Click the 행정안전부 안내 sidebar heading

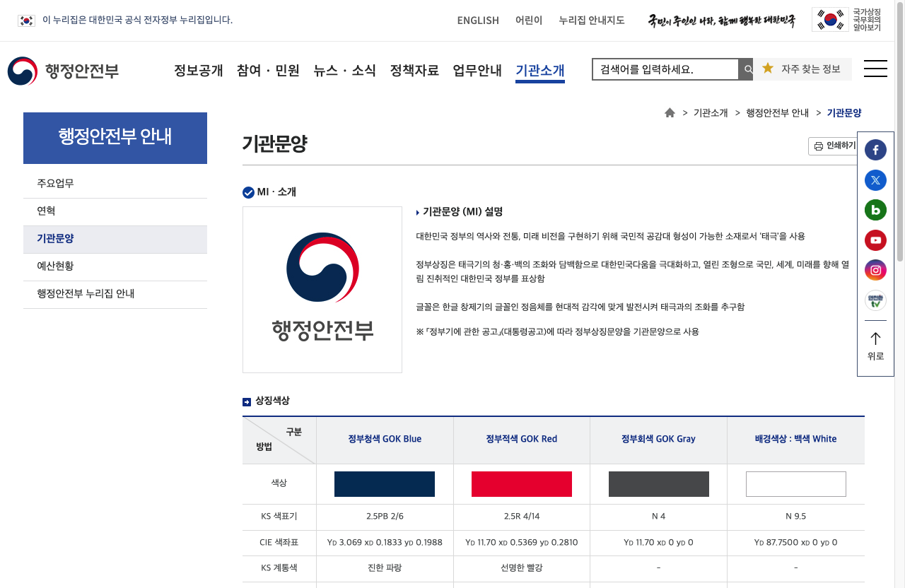coord(115,138)
